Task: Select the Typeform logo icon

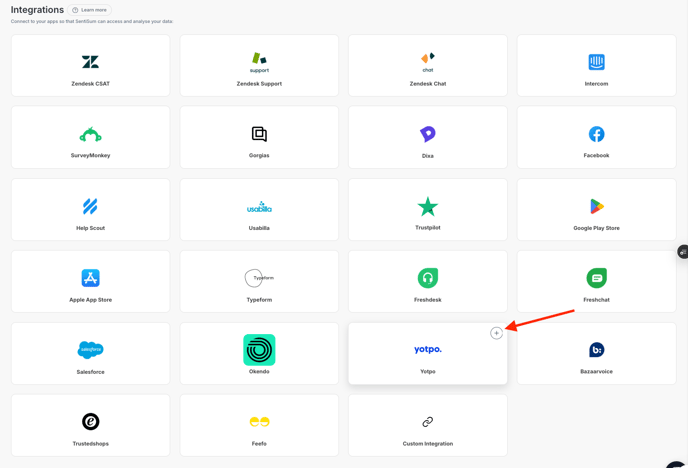Action: (259, 278)
